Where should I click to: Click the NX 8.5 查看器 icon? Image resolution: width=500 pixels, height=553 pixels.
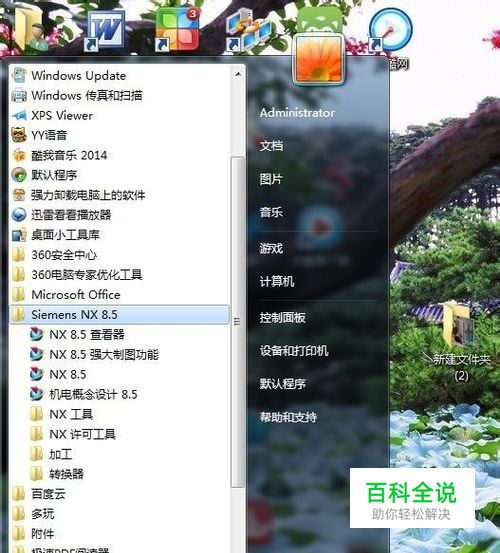coord(37,334)
